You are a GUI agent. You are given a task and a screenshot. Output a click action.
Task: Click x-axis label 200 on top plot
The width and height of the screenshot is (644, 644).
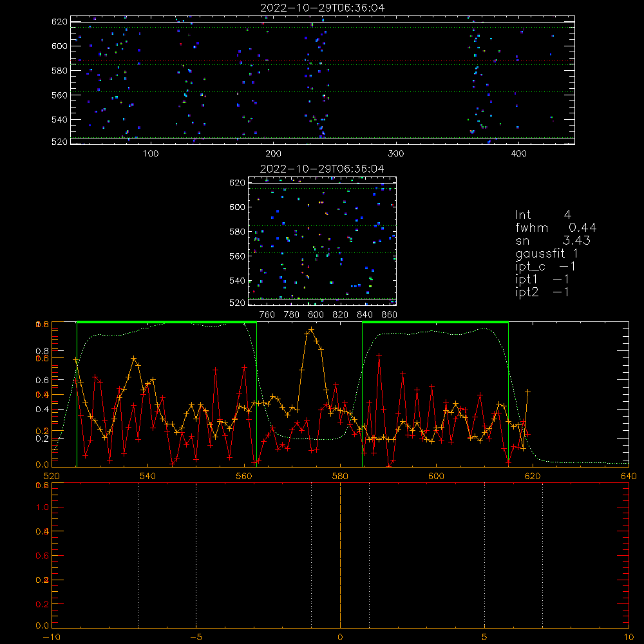(273, 154)
